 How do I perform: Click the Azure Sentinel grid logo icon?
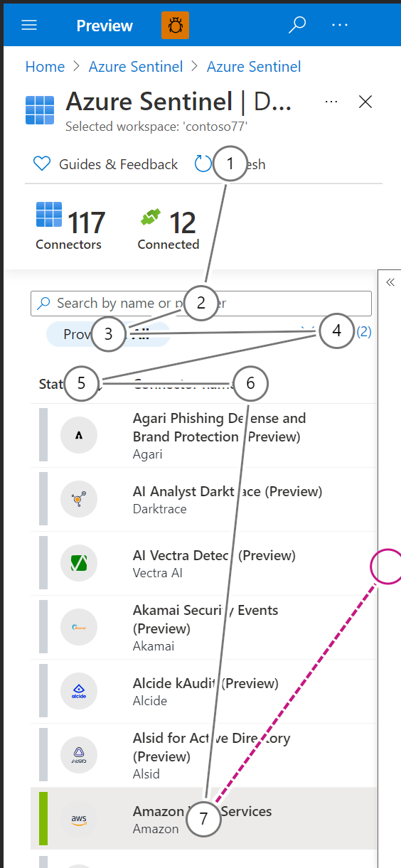[40, 110]
